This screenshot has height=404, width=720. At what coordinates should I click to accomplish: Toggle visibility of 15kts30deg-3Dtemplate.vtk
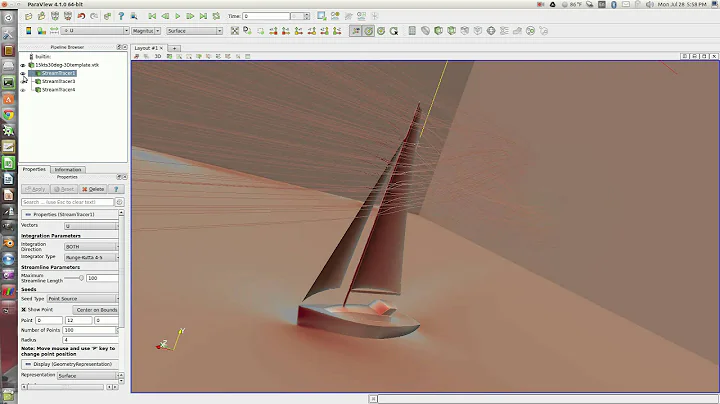[x=23, y=65]
